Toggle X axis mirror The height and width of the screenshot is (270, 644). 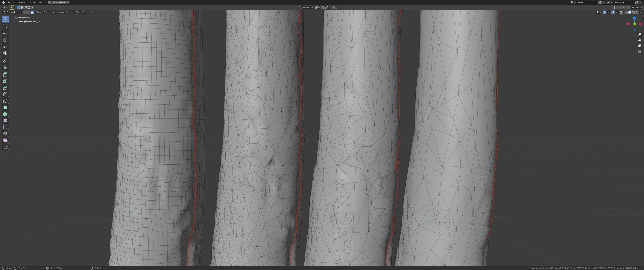(617, 7)
